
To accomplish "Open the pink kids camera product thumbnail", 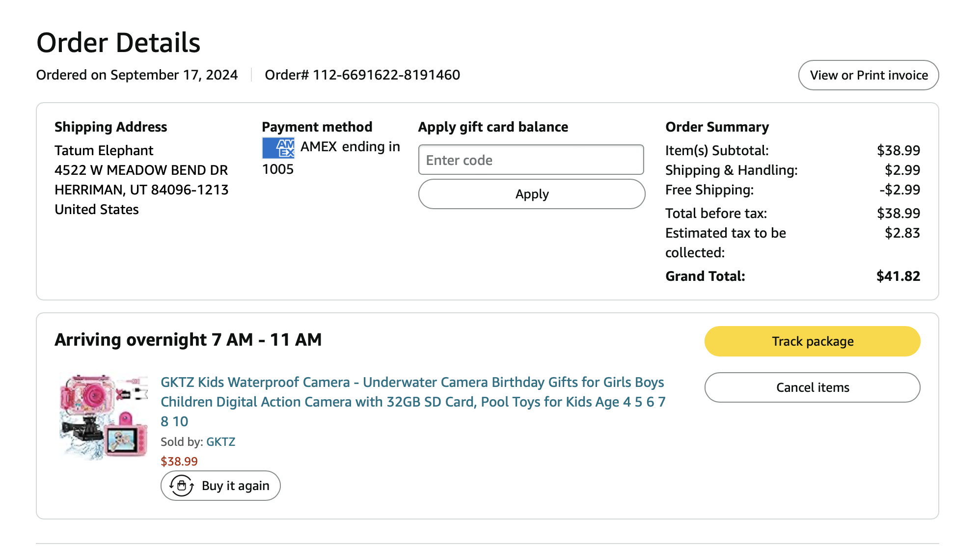I will [x=104, y=416].
